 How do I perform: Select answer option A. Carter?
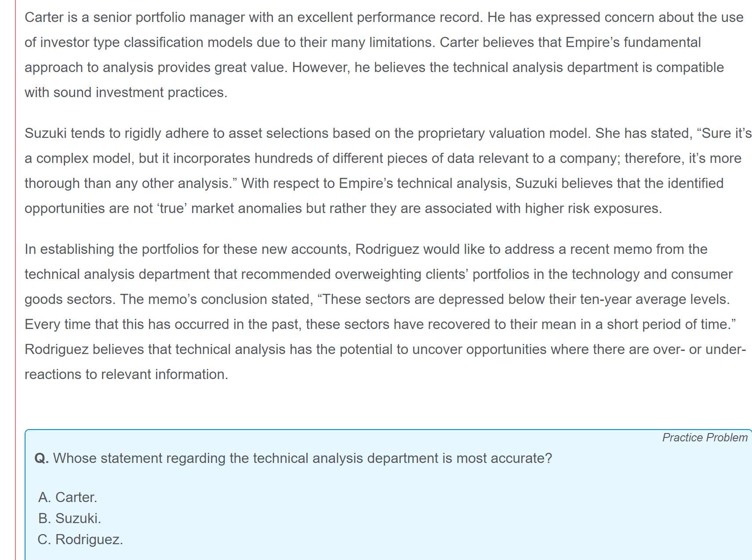click(67, 497)
